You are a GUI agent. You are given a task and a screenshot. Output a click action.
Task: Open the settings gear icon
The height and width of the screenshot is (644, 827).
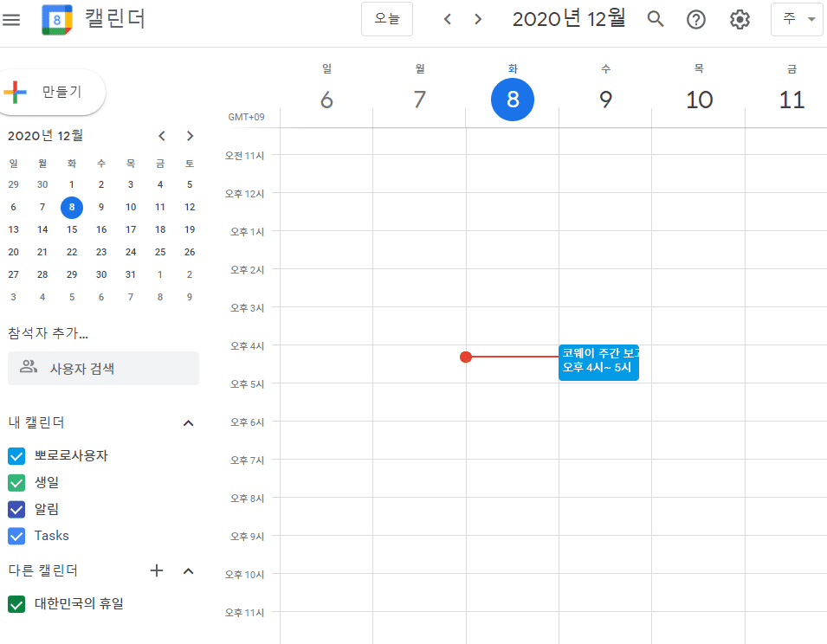[x=740, y=20]
